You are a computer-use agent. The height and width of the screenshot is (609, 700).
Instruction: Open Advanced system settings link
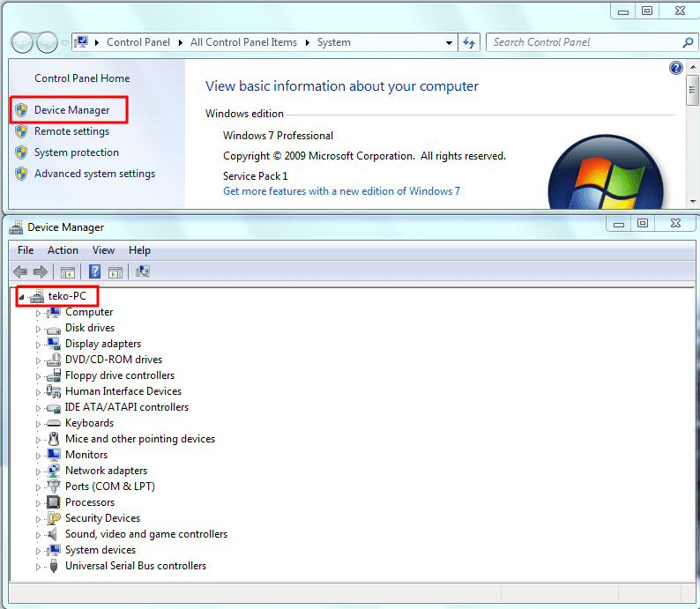pos(94,174)
